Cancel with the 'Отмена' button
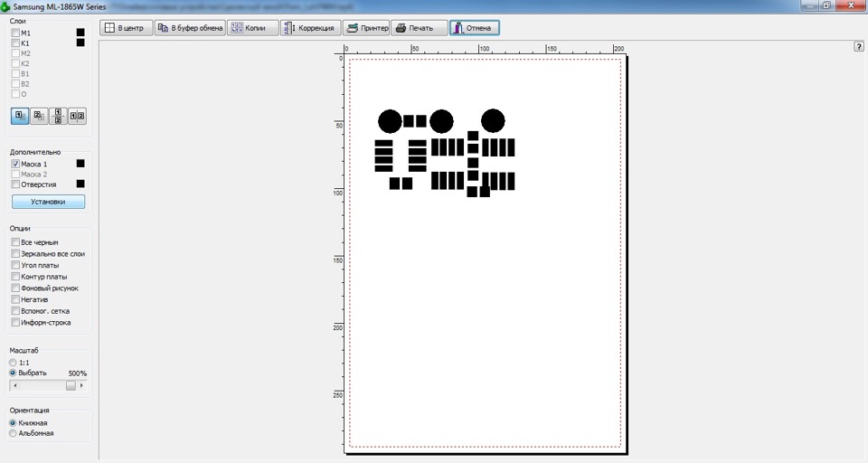This screenshot has width=868, height=463. 475,28
